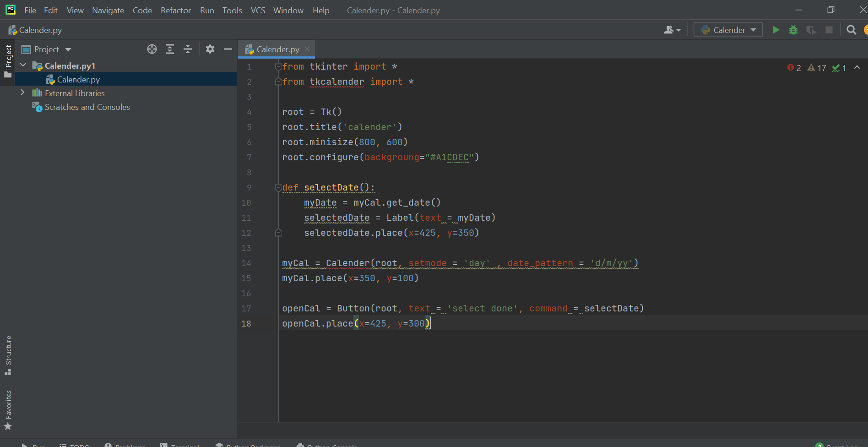Image resolution: width=868 pixels, height=447 pixels.
Task: Click the Debug bug icon
Action: [793, 30]
